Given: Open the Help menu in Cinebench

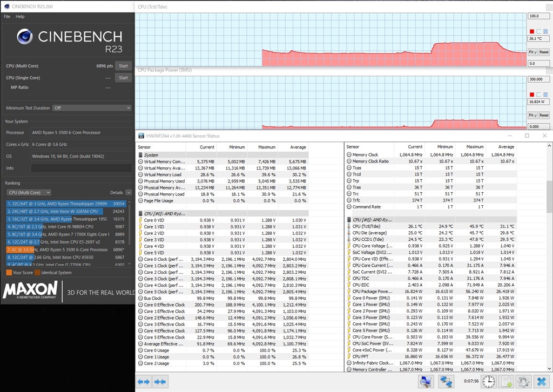Looking at the screenshot, I should click(20, 17).
